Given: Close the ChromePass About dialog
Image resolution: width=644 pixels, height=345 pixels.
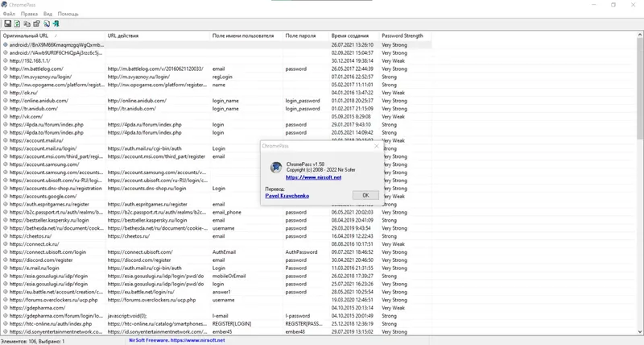Looking at the screenshot, I should tap(375, 147).
